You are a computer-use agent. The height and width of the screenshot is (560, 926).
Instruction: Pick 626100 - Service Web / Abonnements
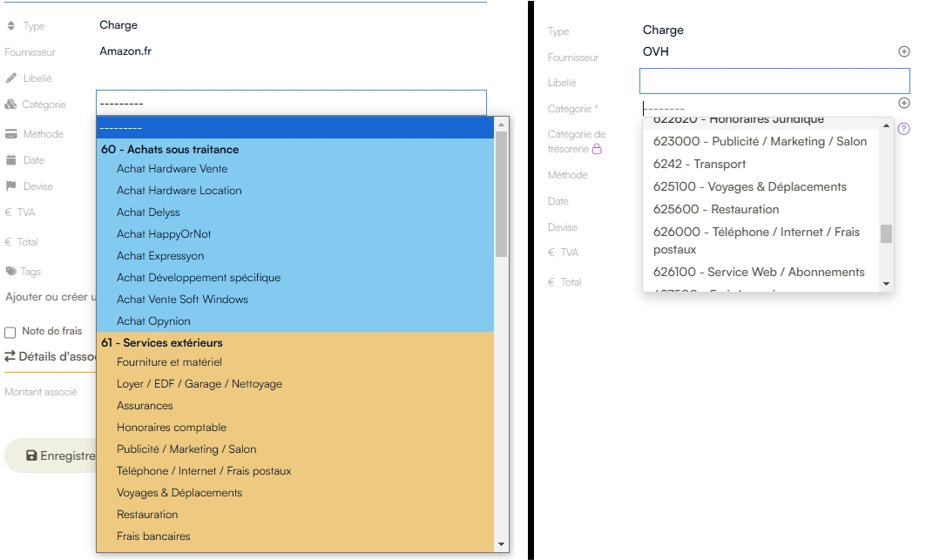tap(759, 273)
